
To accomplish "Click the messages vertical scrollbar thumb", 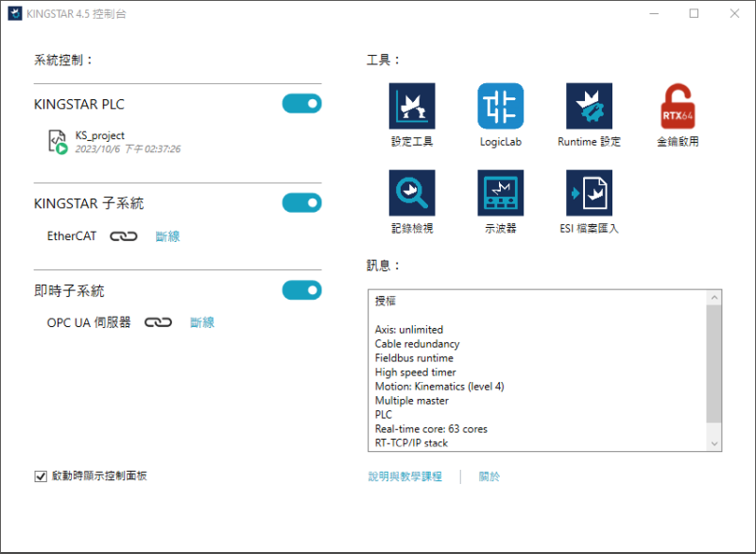I will pyautogui.click(x=714, y=364).
